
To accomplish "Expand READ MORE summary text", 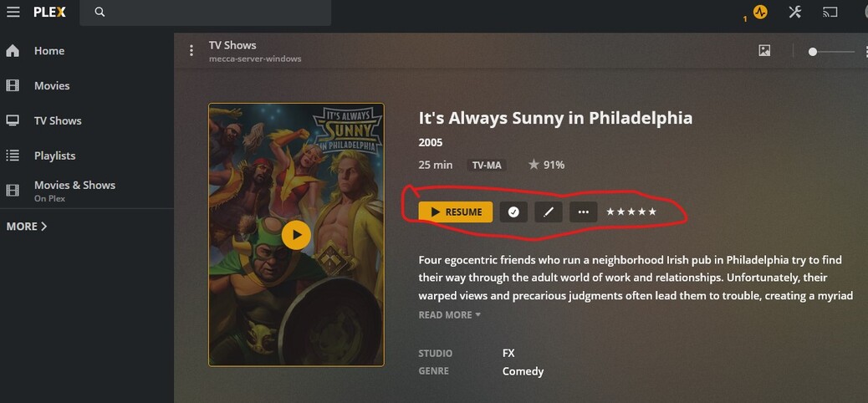I will pyautogui.click(x=450, y=314).
